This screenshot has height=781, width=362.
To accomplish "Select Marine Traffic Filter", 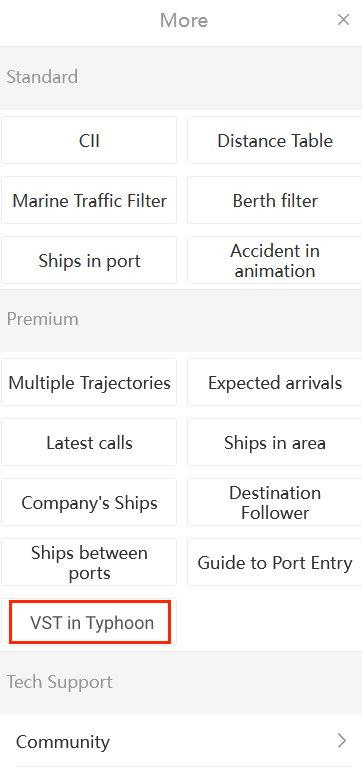I will point(89,200).
